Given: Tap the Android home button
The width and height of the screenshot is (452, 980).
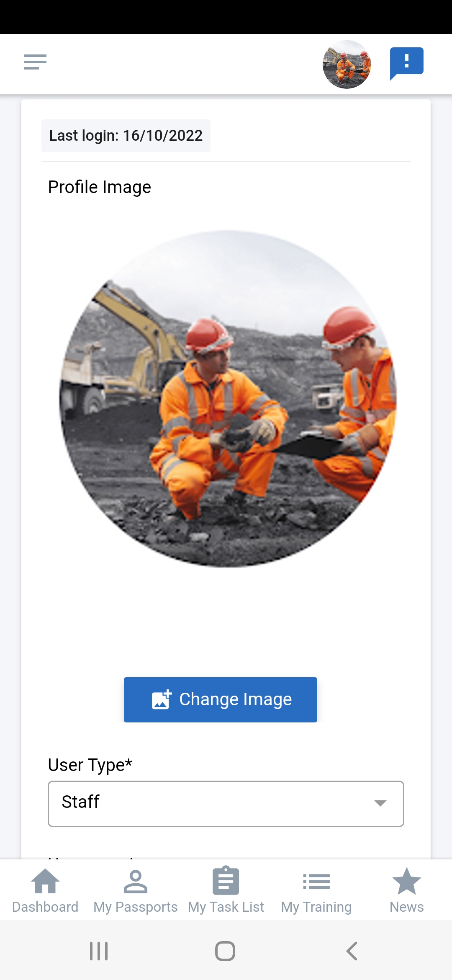Looking at the screenshot, I should tap(225, 951).
